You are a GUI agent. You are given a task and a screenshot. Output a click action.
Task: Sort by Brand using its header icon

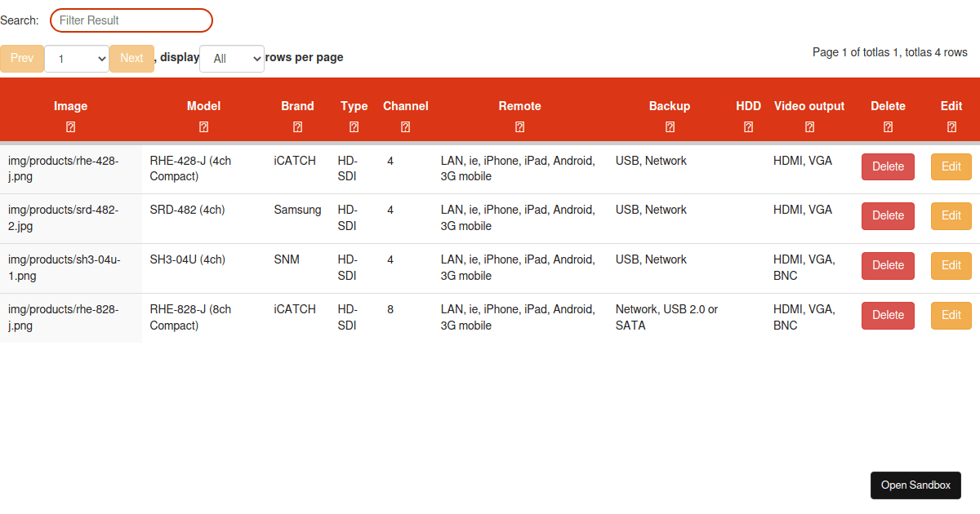pyautogui.click(x=298, y=127)
